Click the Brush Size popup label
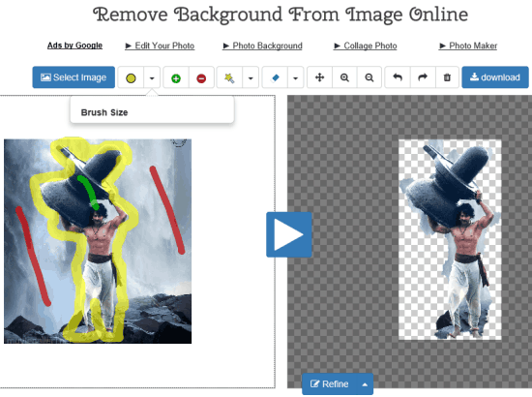This screenshot has width=532, height=397. [104, 112]
